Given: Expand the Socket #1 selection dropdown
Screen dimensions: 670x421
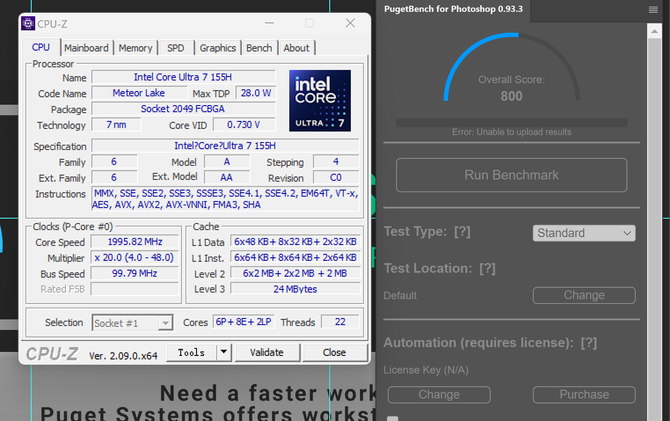Looking at the screenshot, I should pyautogui.click(x=165, y=323).
